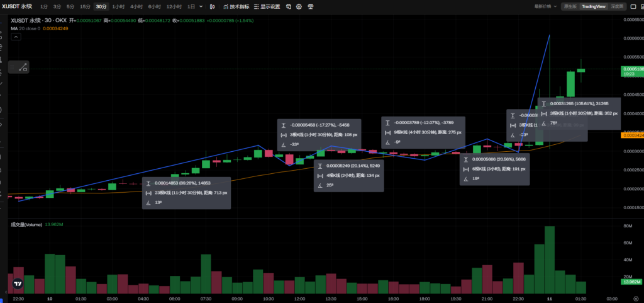Select the 4小时 timeframe
This screenshot has width=644, height=303.
[x=136, y=6]
